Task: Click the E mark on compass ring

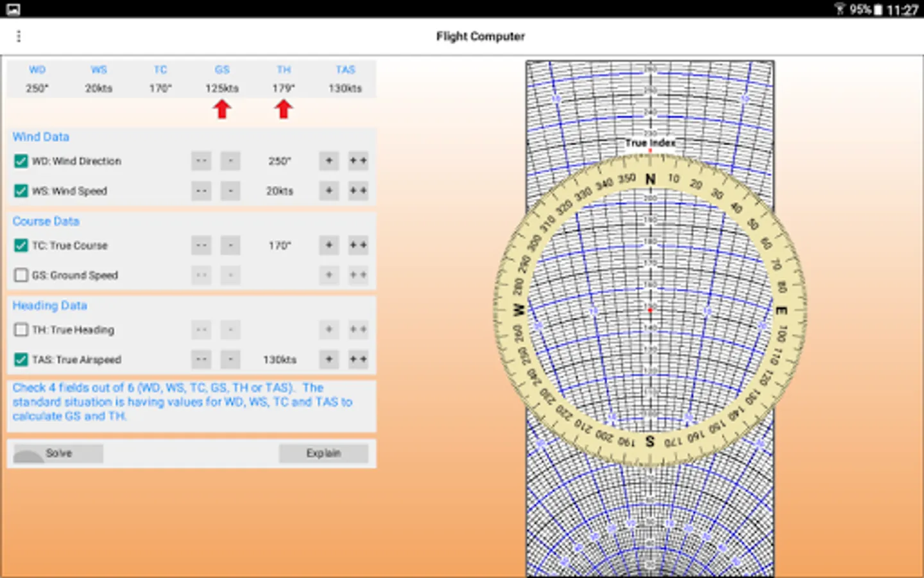Action: point(782,311)
